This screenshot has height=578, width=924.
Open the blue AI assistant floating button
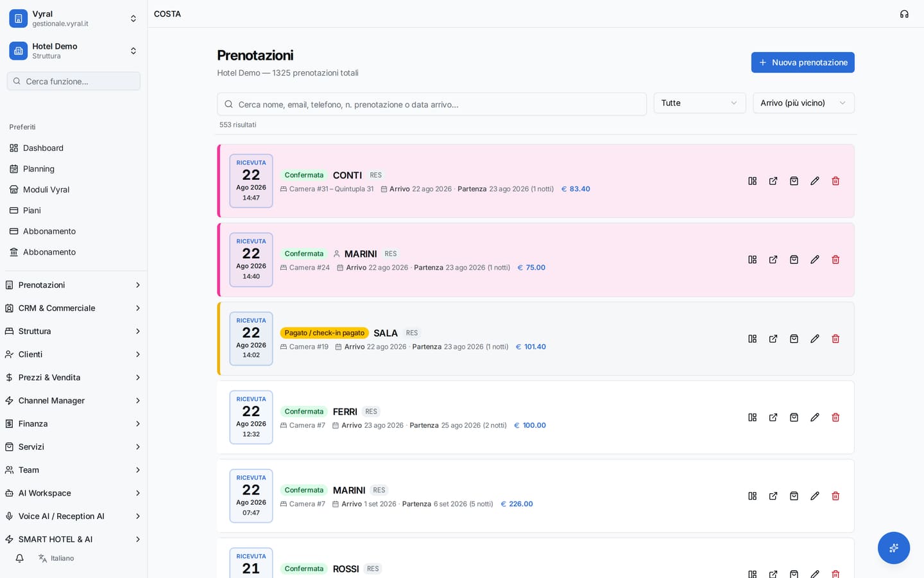click(x=894, y=548)
